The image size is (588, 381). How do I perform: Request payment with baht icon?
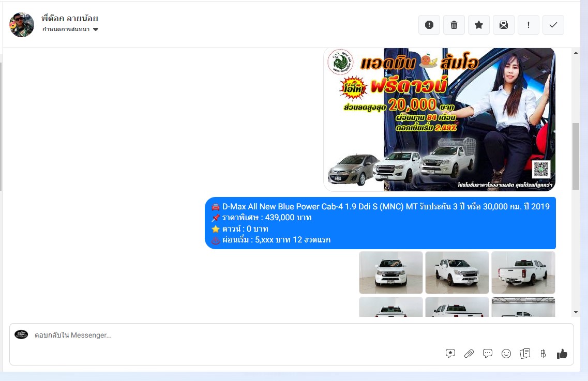click(543, 354)
